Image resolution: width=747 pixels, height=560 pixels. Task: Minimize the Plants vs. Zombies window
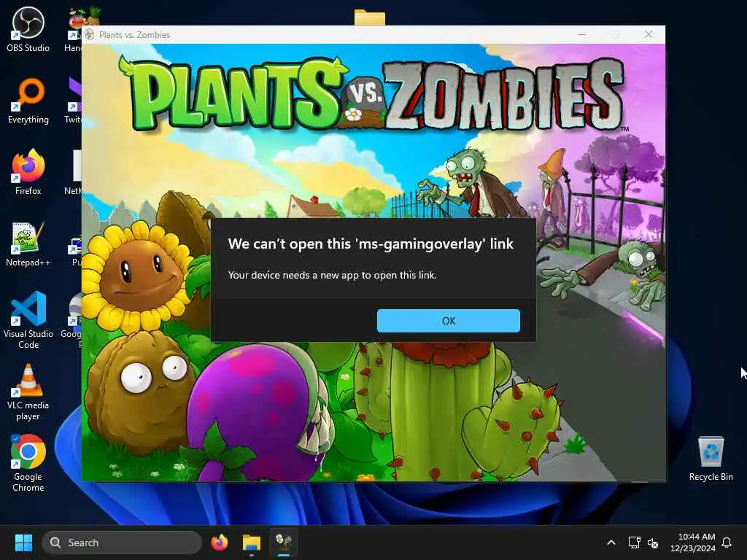pyautogui.click(x=581, y=34)
